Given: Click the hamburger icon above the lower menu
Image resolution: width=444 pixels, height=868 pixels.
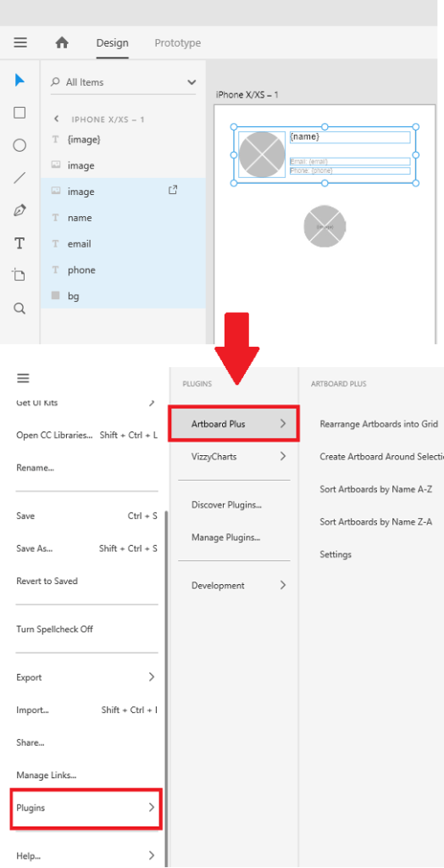Looking at the screenshot, I should tap(23, 379).
